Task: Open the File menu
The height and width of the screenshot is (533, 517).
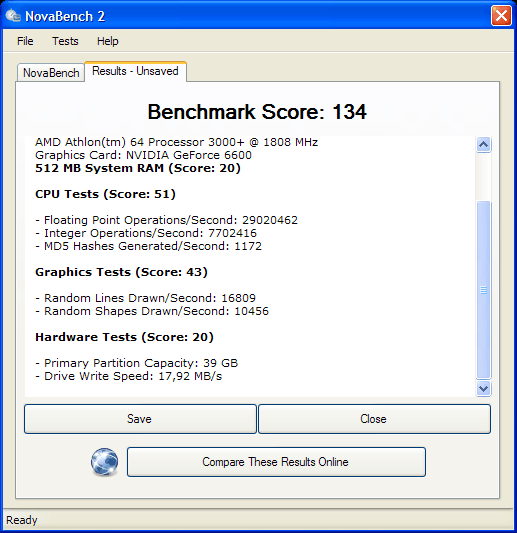Action: click(x=25, y=41)
